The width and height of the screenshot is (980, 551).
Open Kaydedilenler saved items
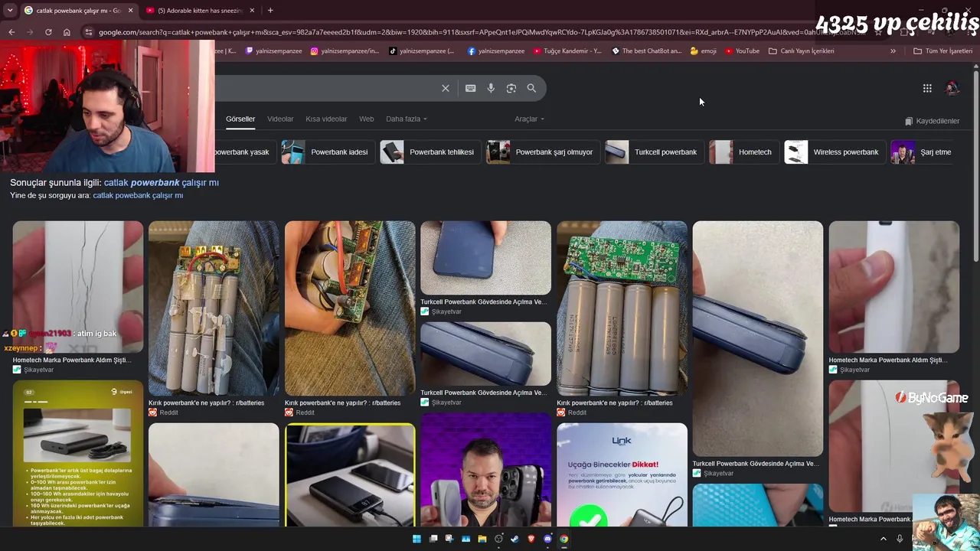tap(932, 121)
